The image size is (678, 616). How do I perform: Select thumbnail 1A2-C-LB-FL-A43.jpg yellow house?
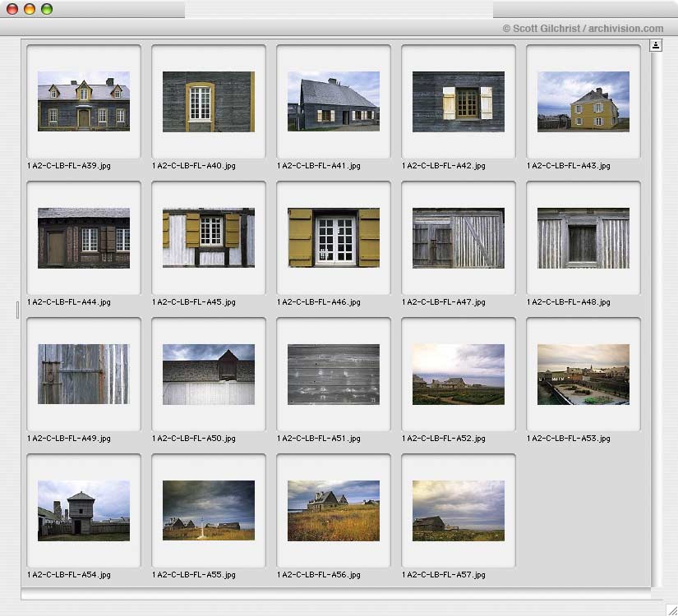coord(583,101)
